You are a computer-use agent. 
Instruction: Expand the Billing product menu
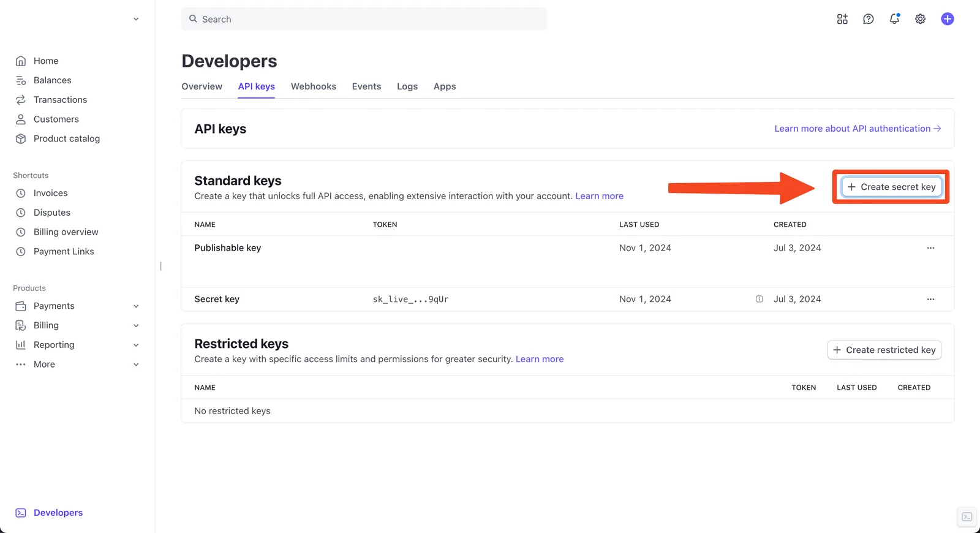pyautogui.click(x=136, y=326)
